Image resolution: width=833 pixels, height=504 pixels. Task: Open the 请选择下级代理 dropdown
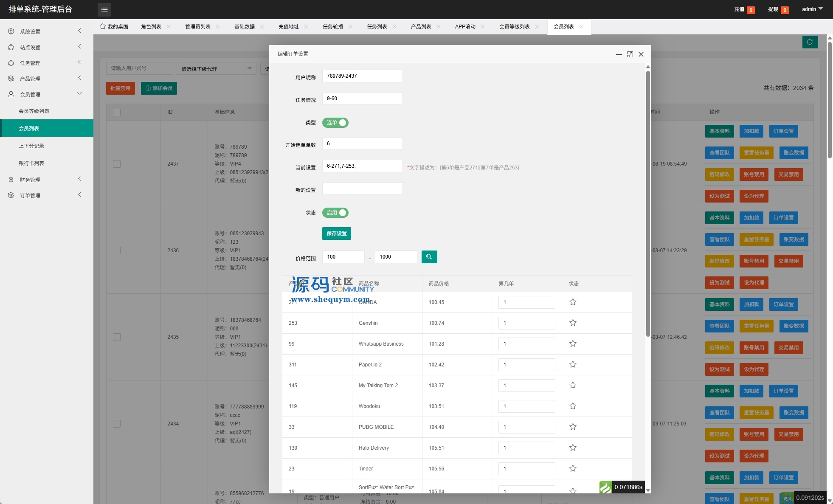(217, 69)
